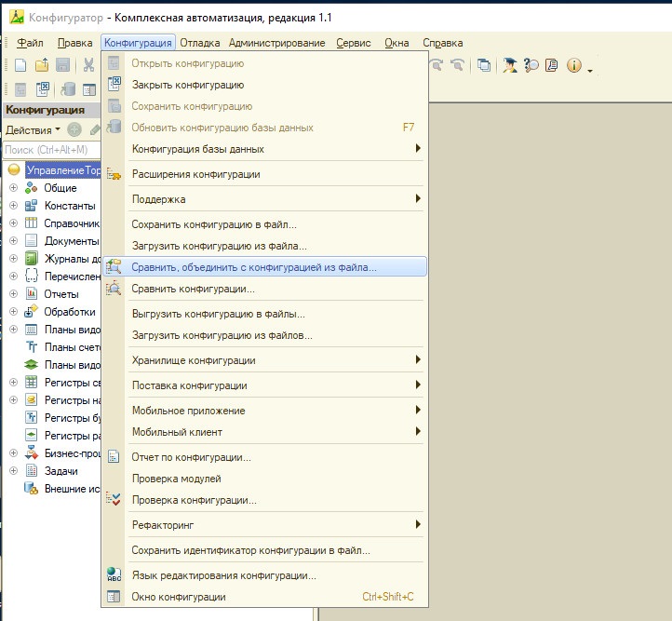
Task: Select Проверка конфигурации menu item
Action: pyautogui.click(x=194, y=500)
